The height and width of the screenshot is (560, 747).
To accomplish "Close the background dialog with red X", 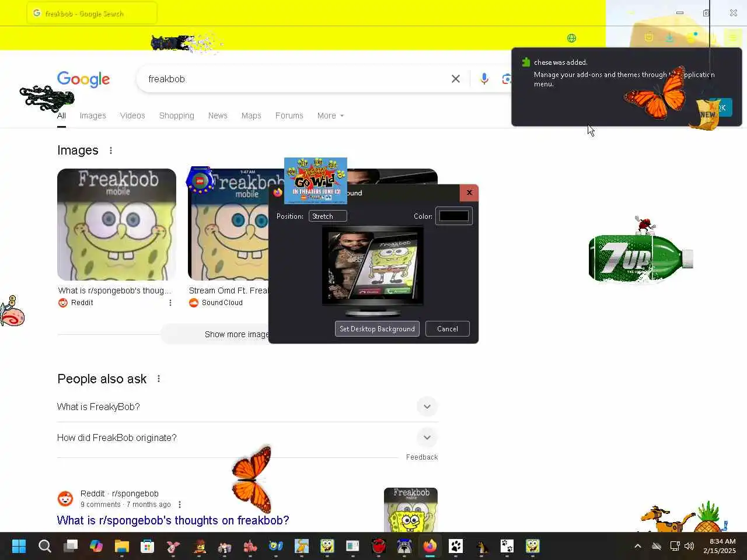I will click(469, 192).
